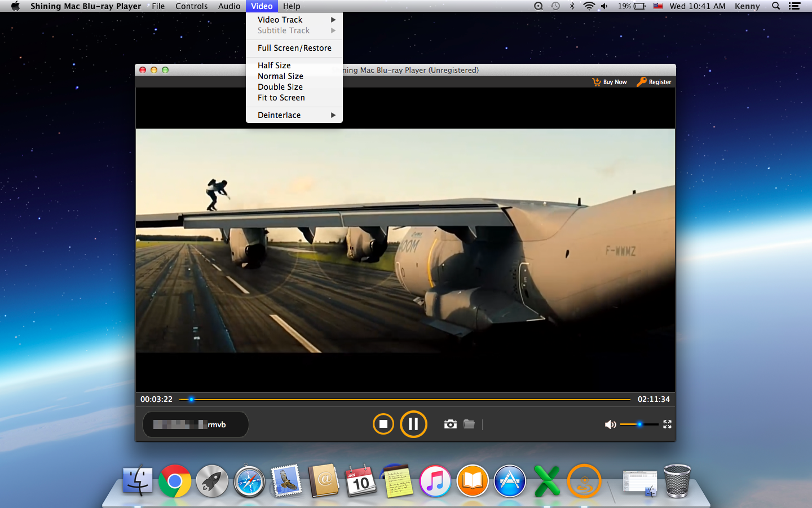
Task: Adjust the volume slider in the player
Action: pyautogui.click(x=639, y=424)
